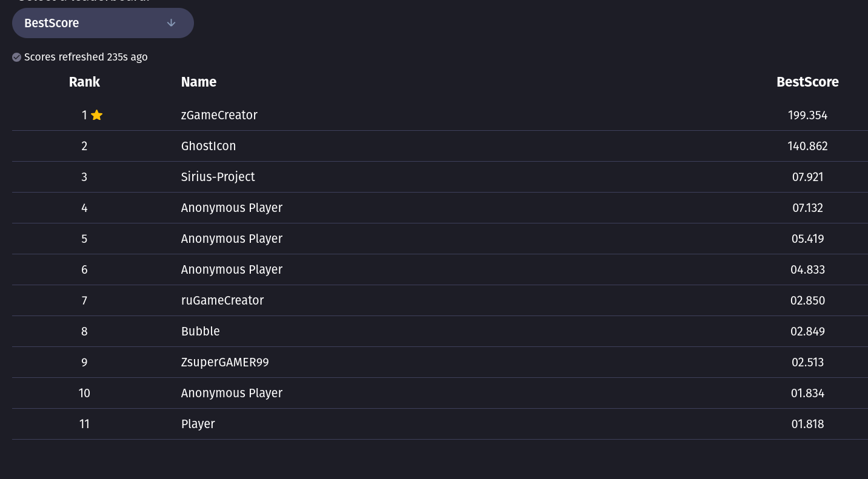Select the Bubble player entry

pyautogui.click(x=200, y=331)
